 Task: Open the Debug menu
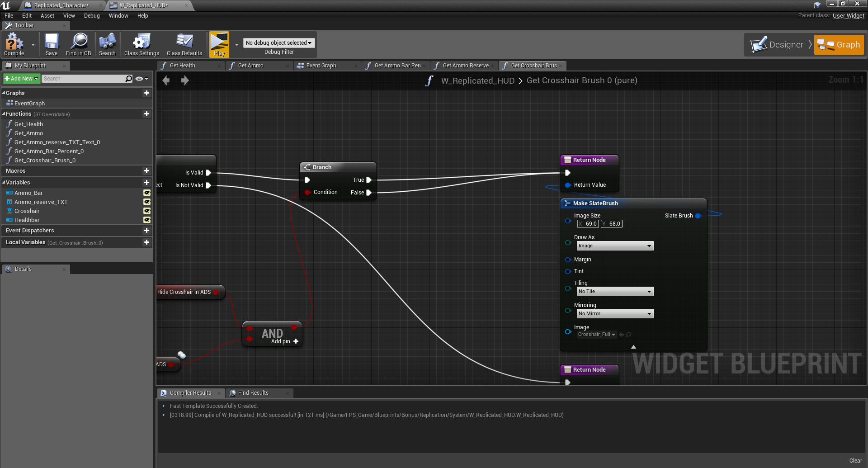92,15
